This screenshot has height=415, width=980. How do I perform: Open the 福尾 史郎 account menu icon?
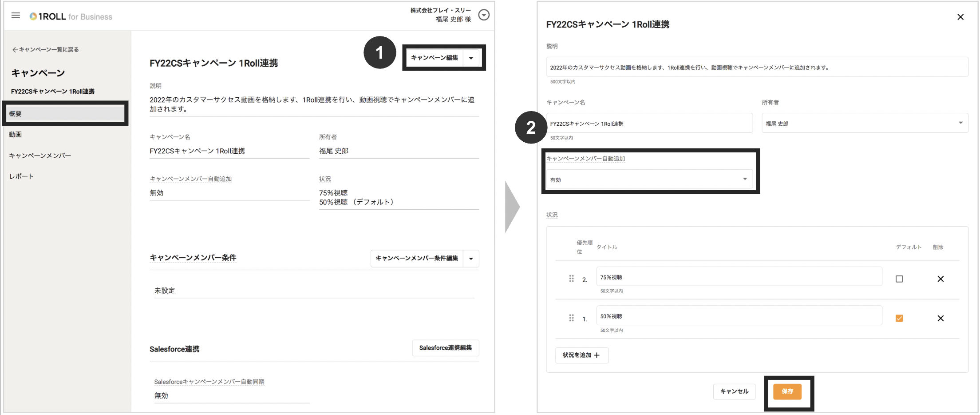click(x=484, y=15)
